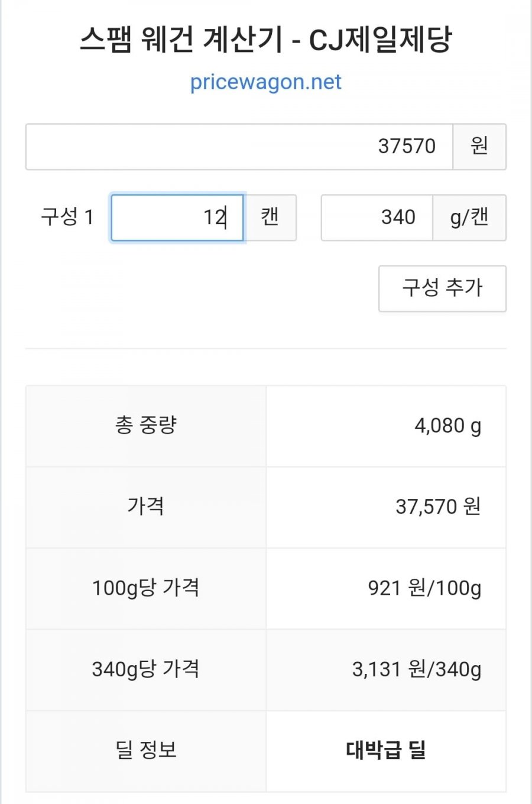This screenshot has width=532, height=804.
Task: Click the pricewagon.net link
Action: [265, 82]
